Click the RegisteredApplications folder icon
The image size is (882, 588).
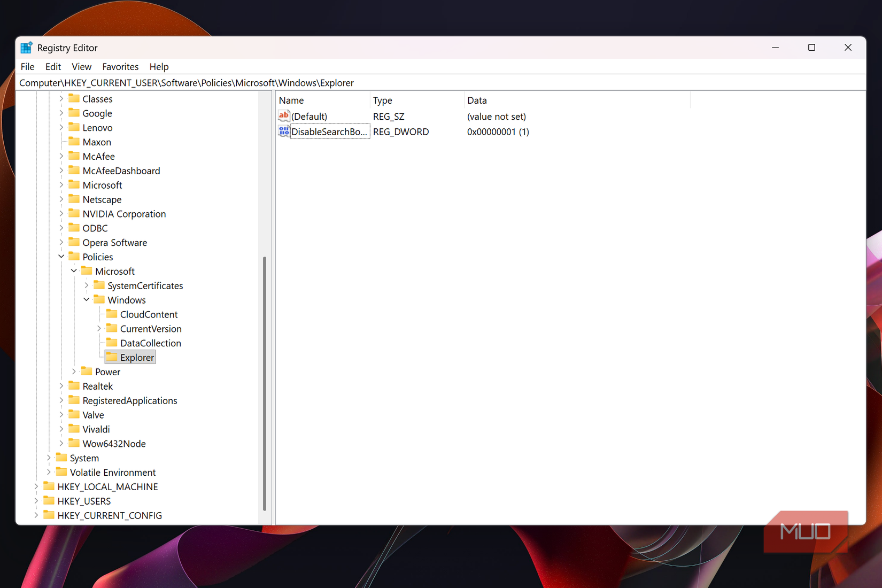[x=74, y=400]
